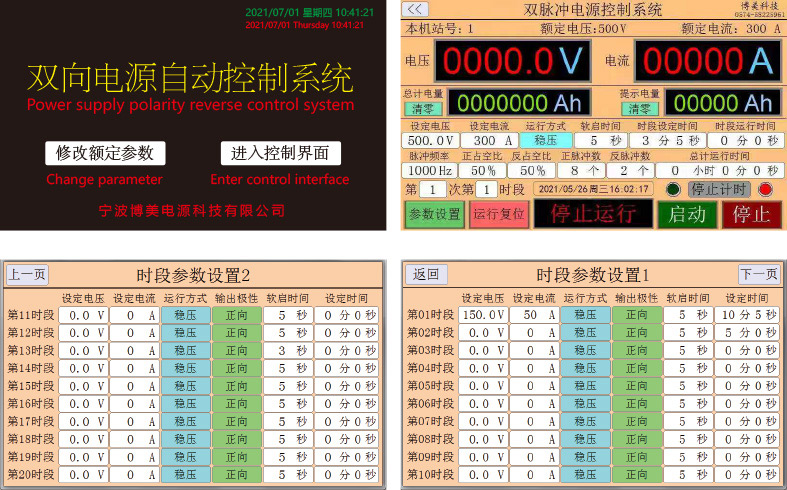787x490 pixels.
Task: Clear 提示电量 with its 清零 button
Action: 640,108
